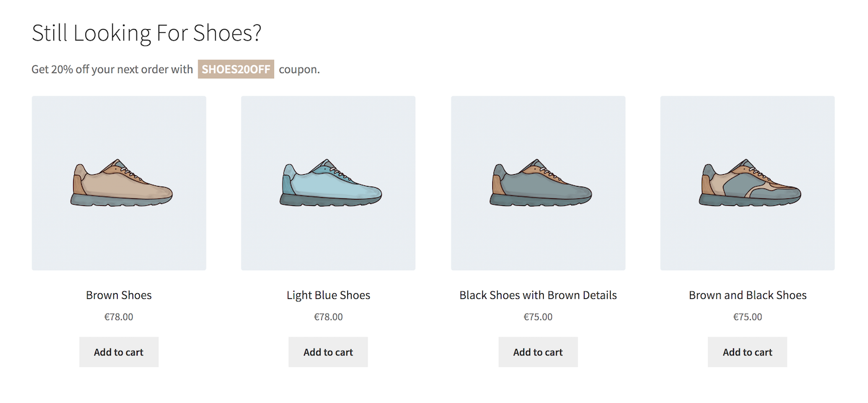Click the €75.00 price under Black Shoes
This screenshot has height=403, width=868.
538,316
